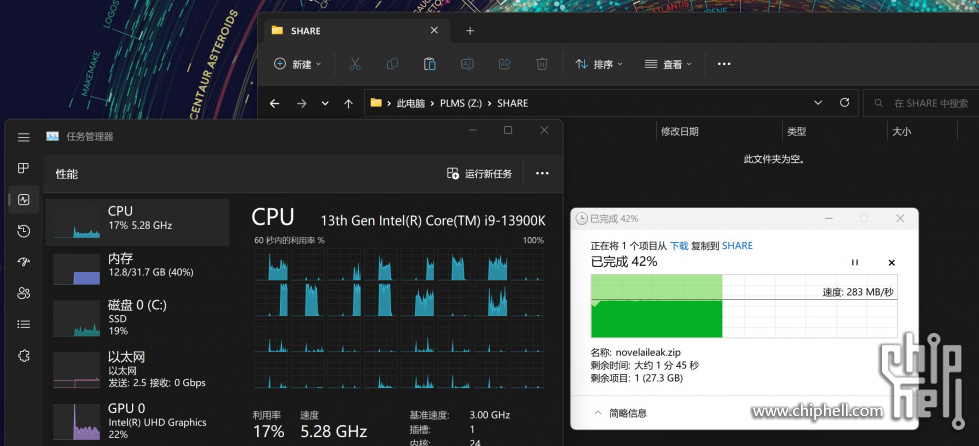Screen dimensions: 979x446
Task: Click SHARE breadcrumb in address bar
Action: point(513,103)
